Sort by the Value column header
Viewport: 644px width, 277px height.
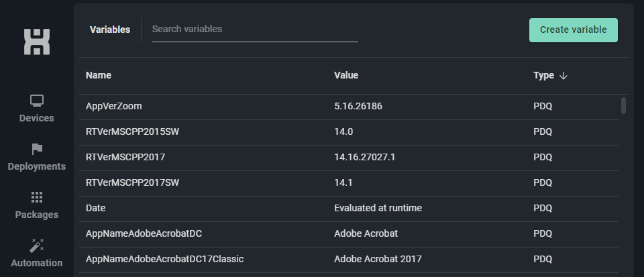click(346, 75)
